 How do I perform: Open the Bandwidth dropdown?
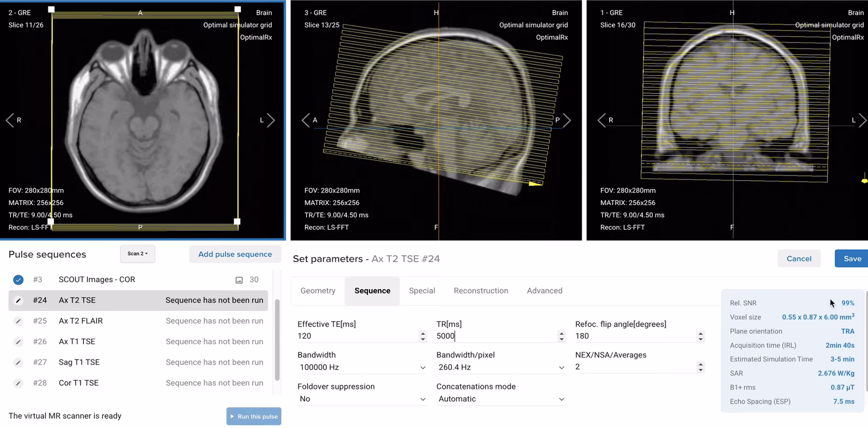(x=423, y=367)
